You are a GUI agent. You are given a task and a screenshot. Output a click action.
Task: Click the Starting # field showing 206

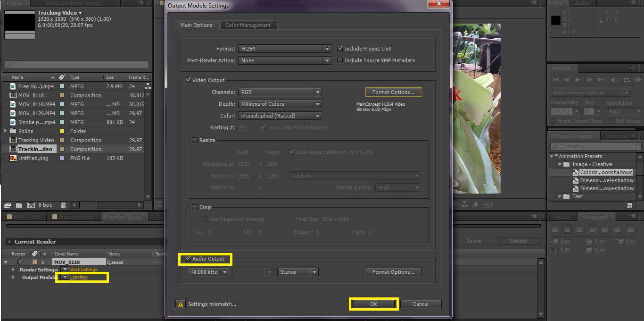coord(242,127)
